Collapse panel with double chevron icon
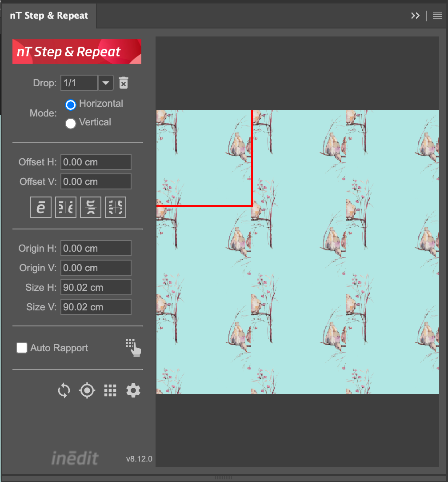The height and width of the screenshot is (482, 448). [415, 16]
